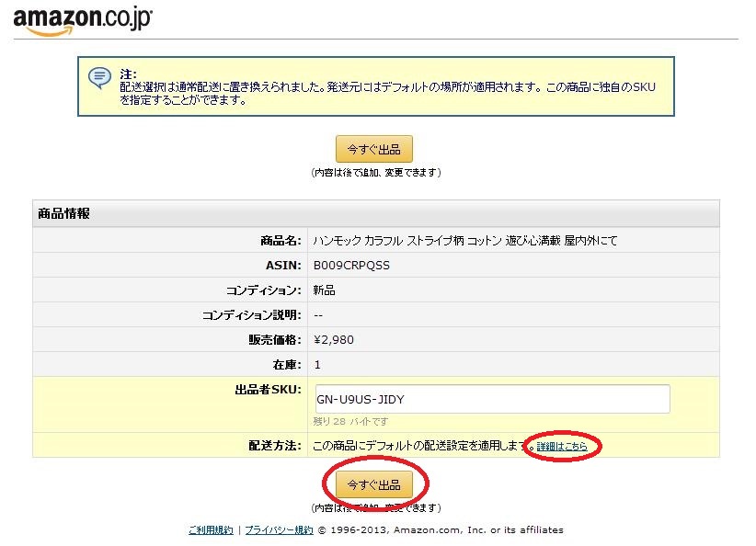Open the 詳細はこちら link
This screenshot has width=756, height=546.
(x=561, y=446)
